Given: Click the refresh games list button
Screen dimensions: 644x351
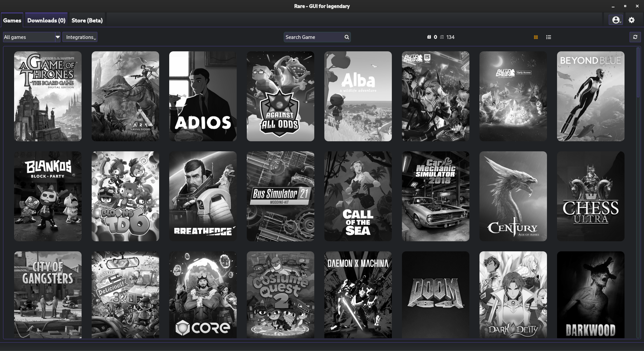Looking at the screenshot, I should tap(635, 37).
